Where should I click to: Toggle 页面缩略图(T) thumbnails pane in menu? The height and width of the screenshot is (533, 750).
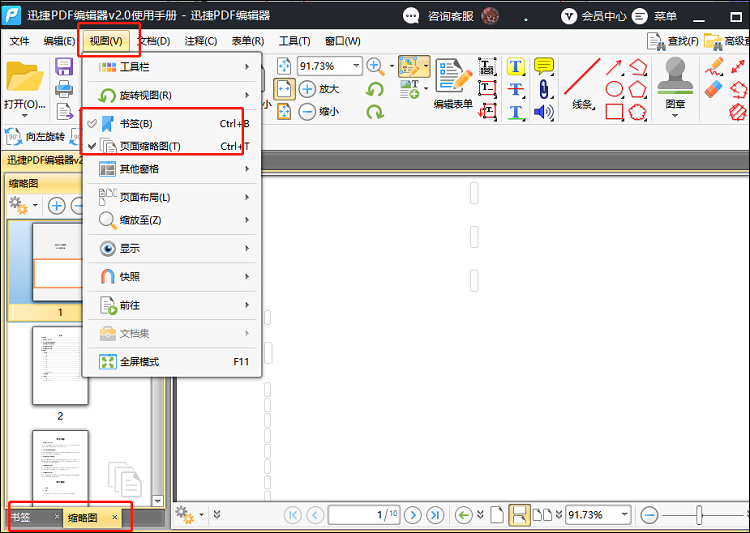(x=172, y=146)
